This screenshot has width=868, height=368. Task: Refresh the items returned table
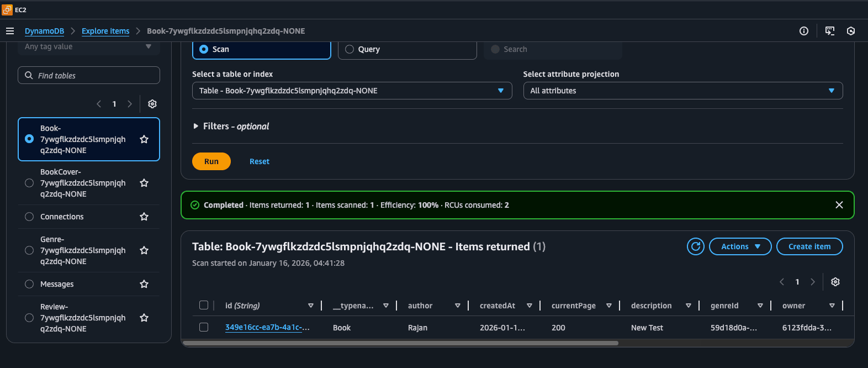(x=696, y=246)
